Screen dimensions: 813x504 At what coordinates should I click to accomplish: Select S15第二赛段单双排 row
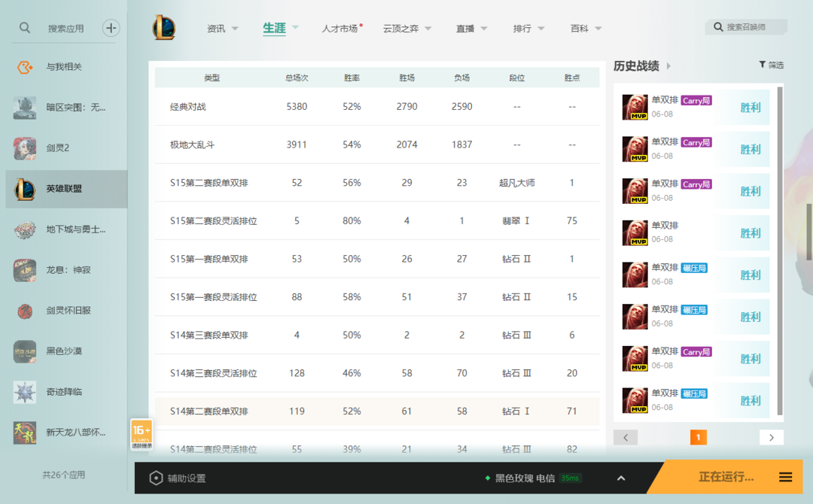[x=377, y=183]
